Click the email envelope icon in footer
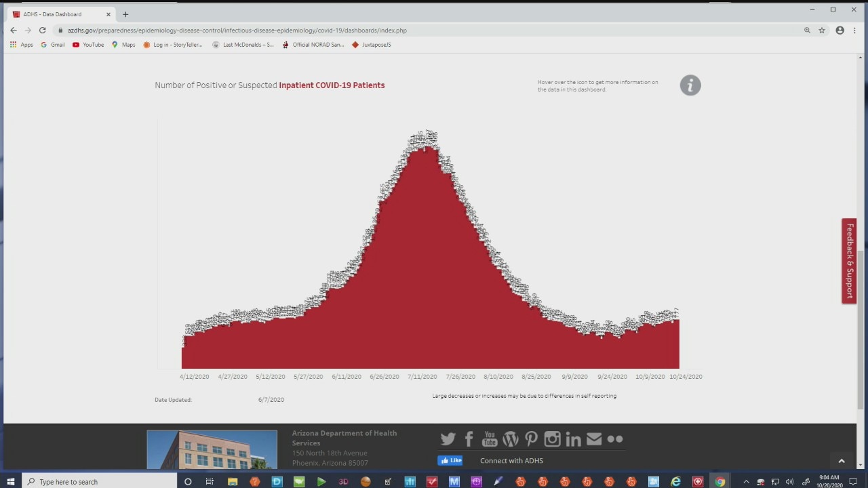 point(594,439)
